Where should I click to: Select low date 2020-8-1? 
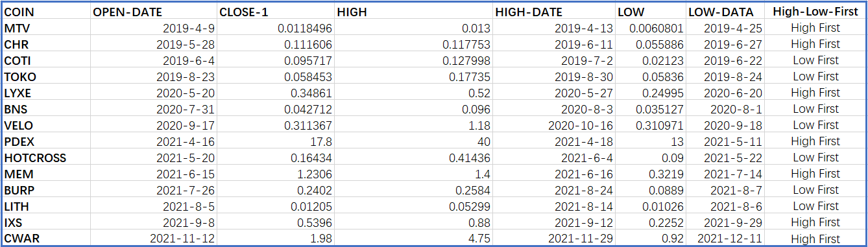click(736, 109)
